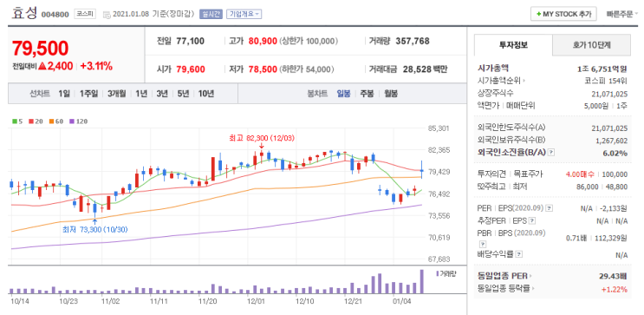This screenshot has height=315, width=644.
Task: Click the 거래량 volume legend marker
Action: [446, 273]
